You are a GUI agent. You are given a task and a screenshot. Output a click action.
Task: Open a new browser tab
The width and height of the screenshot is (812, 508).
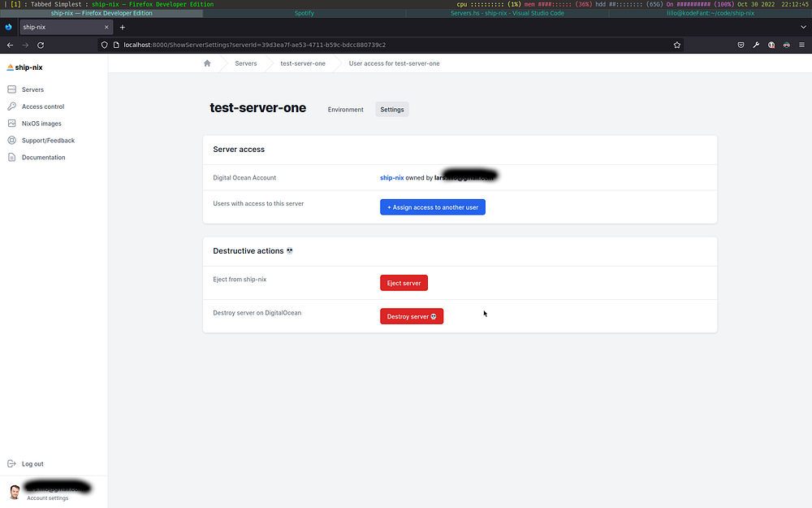(x=123, y=27)
